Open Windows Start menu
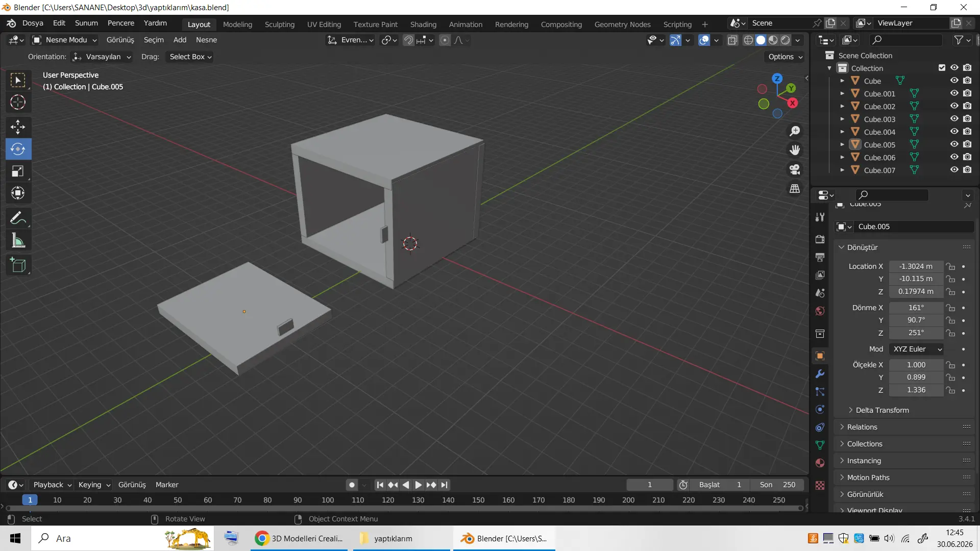Screen dimensions: 980x551 (15, 538)
